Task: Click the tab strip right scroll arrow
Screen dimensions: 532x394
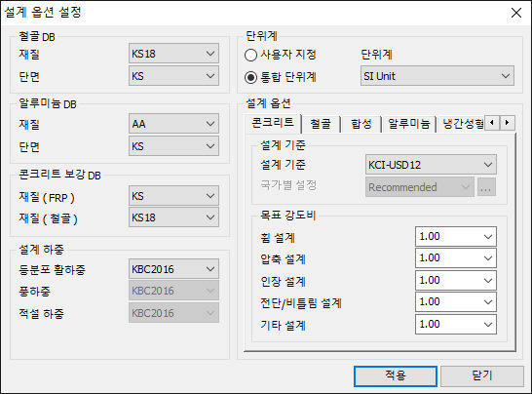Action: [508, 123]
